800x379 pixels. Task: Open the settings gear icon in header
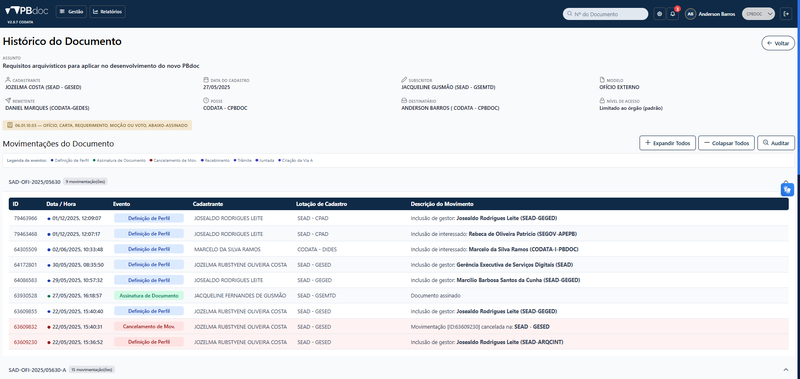660,14
